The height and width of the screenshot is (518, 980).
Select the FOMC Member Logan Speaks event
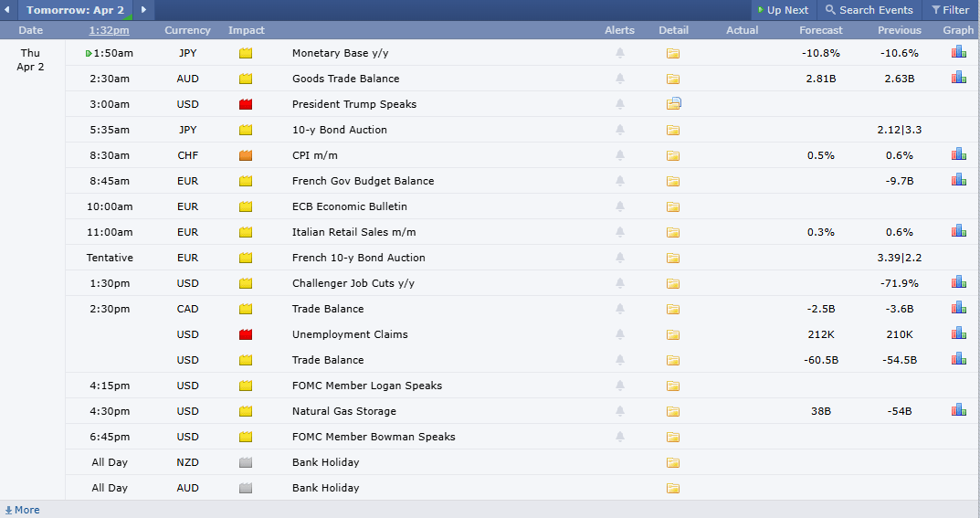click(367, 386)
